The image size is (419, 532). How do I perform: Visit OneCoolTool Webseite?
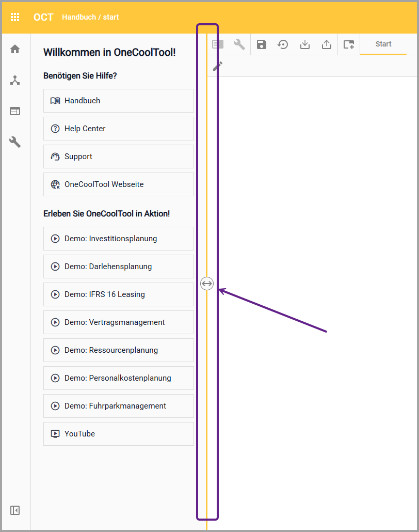click(x=119, y=184)
